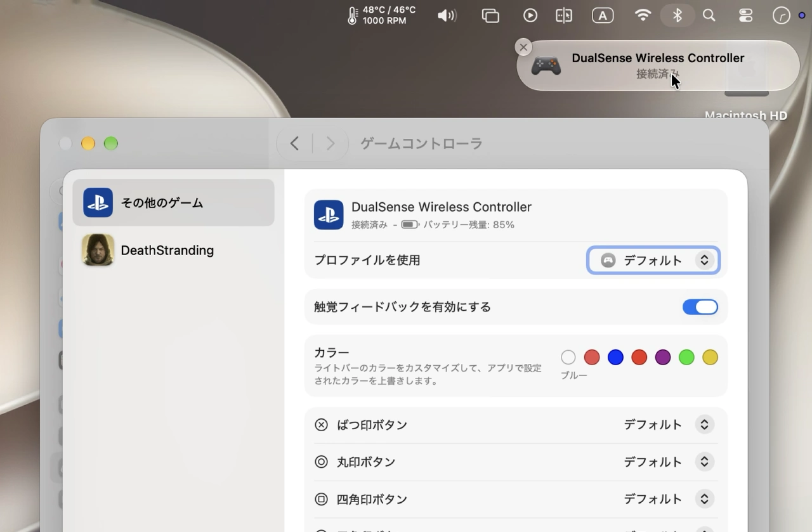The height and width of the screenshot is (532, 812).
Task: Click the PlayStation logo beside DualSense Wireless Controller
Action: [x=329, y=215]
